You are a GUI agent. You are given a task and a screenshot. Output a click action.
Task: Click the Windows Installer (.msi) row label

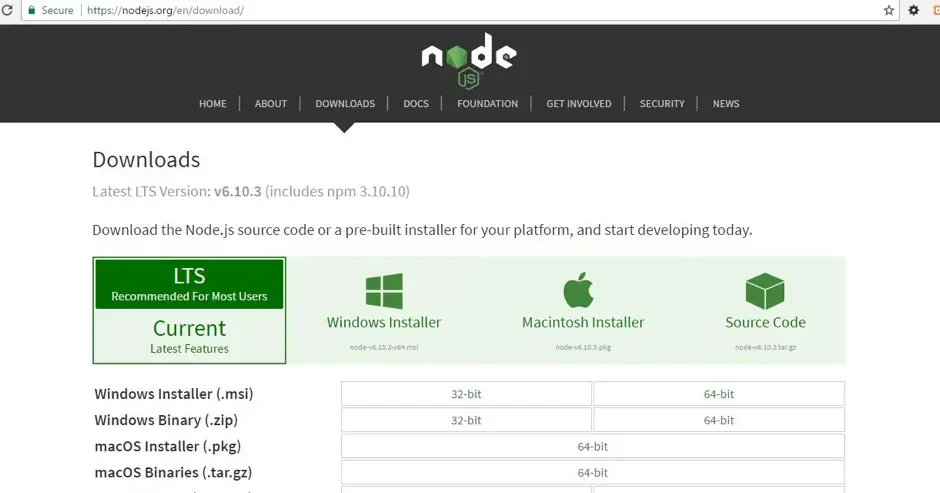pyautogui.click(x=174, y=394)
